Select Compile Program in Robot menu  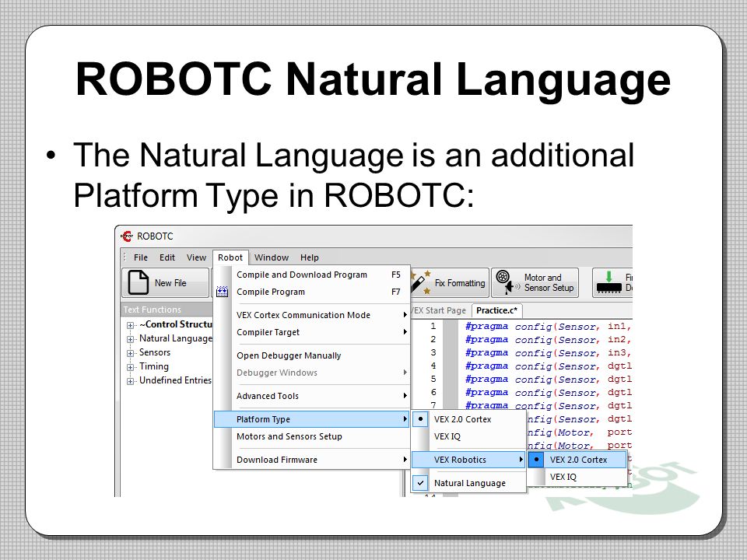coord(311,292)
